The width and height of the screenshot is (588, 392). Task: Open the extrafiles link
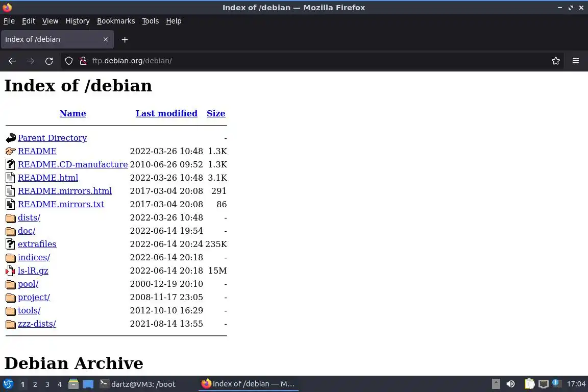(37, 244)
